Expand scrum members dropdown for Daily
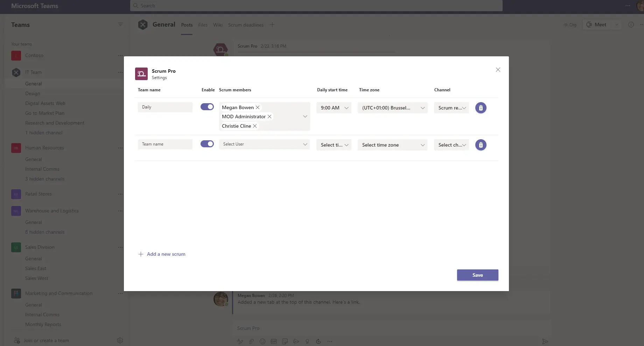The height and width of the screenshot is (346, 644). pos(305,116)
